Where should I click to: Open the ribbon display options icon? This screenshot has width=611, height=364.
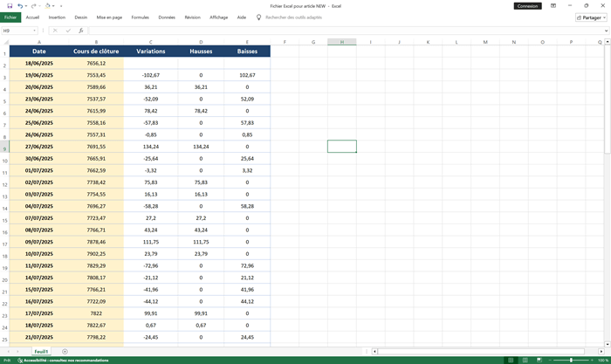pos(553,5)
